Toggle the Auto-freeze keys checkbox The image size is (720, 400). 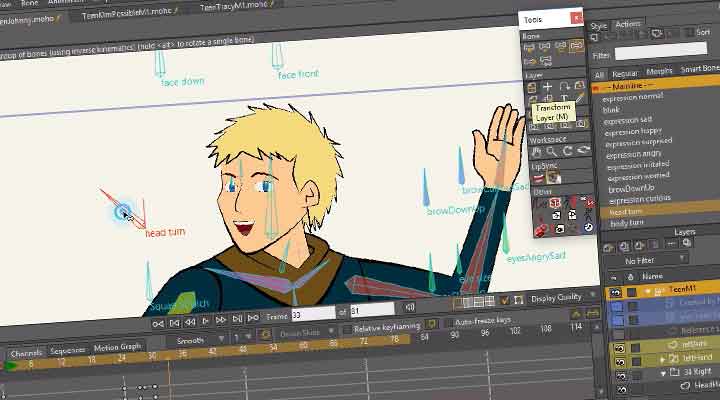(x=448, y=323)
